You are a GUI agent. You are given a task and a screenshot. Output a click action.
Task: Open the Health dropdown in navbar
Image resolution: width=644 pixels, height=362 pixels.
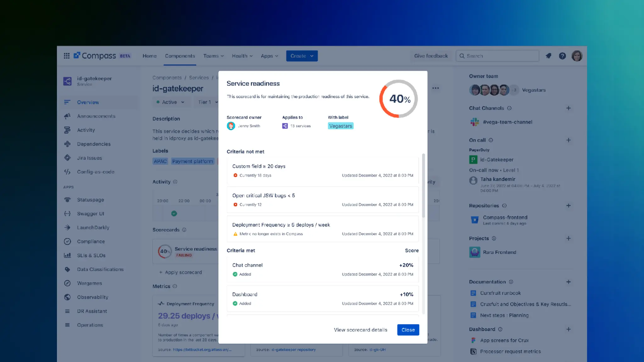click(x=242, y=56)
